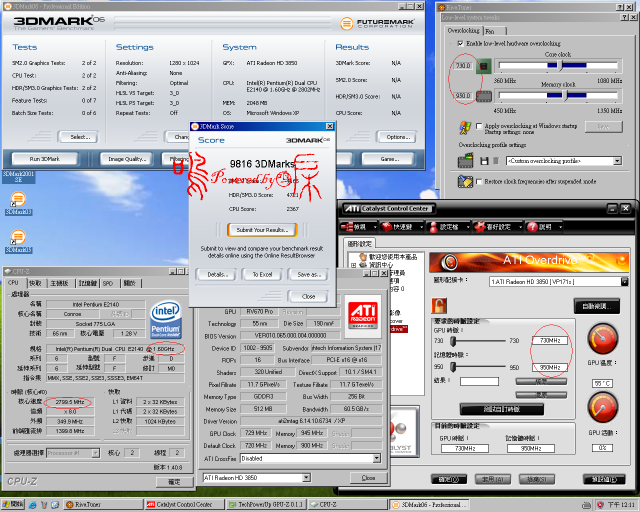Viewport: 640px width, 512px height.
Task: Click the welcome hand icon in Catalyst tree
Action: tap(362, 257)
